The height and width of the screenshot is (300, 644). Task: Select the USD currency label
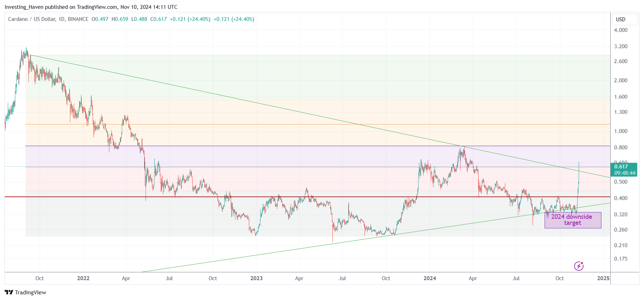621,20
